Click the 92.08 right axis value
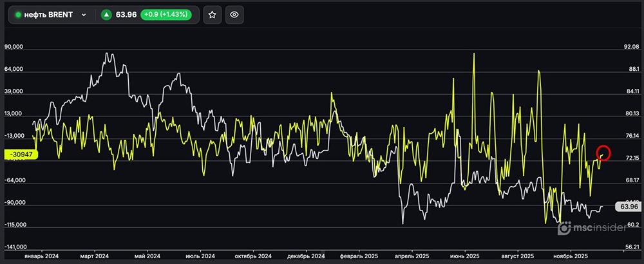Image resolution: width=644 pixels, height=264 pixels. coord(632,48)
